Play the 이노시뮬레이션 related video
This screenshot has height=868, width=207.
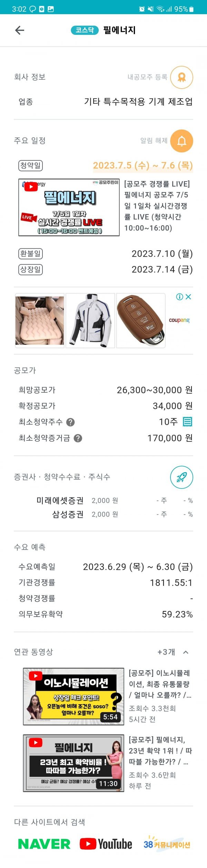[73, 696]
